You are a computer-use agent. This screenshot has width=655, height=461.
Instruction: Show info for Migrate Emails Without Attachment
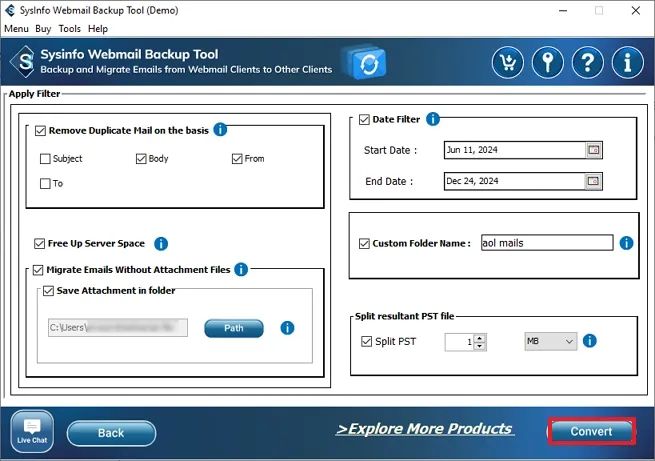click(x=241, y=269)
